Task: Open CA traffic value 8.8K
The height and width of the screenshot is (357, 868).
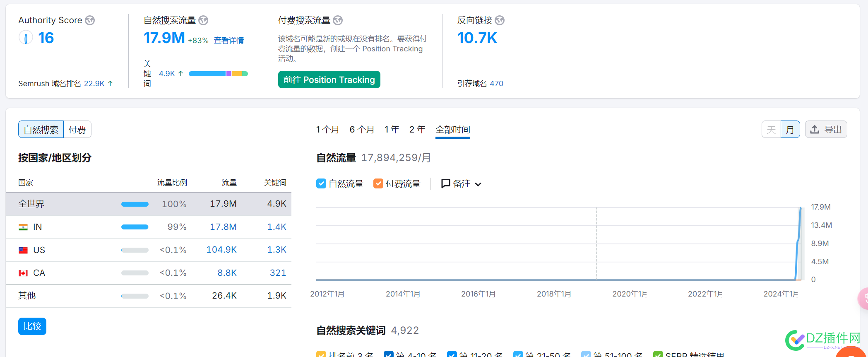Action: (227, 273)
